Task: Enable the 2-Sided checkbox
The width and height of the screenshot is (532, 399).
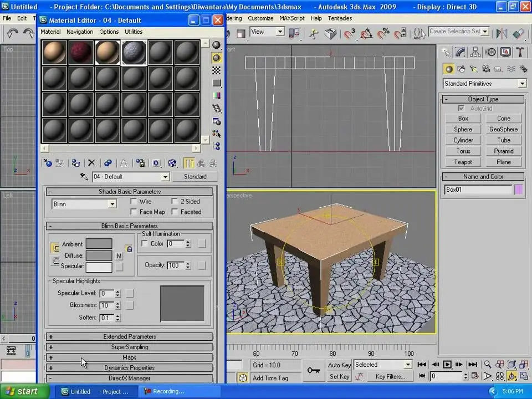Action: [x=175, y=202]
